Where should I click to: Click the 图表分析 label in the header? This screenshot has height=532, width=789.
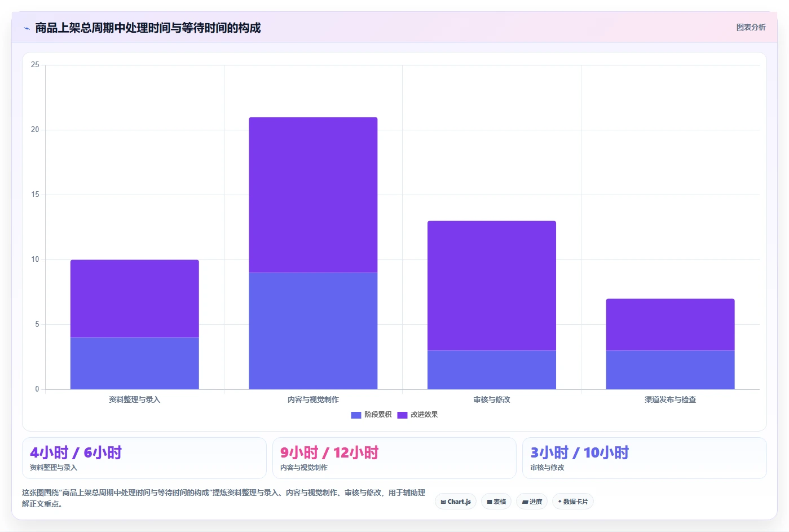[751, 27]
